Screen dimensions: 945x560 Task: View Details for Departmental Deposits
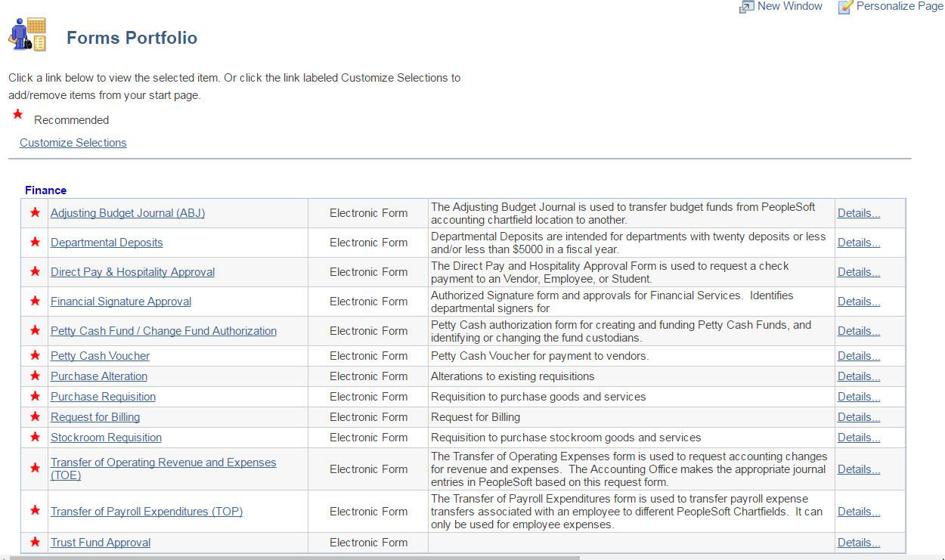[859, 243]
